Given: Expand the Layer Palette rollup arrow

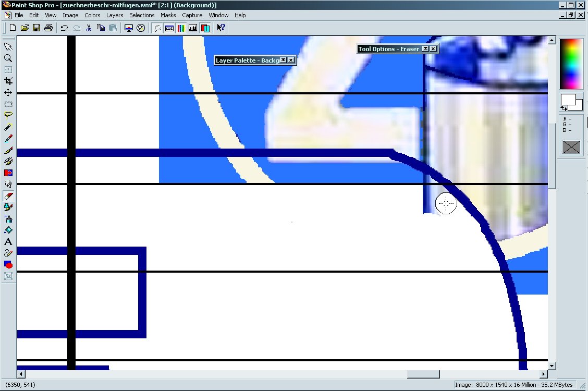Looking at the screenshot, I should [283, 60].
